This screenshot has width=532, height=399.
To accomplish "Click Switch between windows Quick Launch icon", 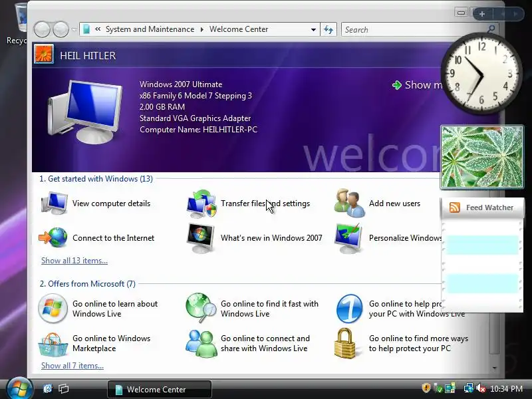I will [63, 388].
